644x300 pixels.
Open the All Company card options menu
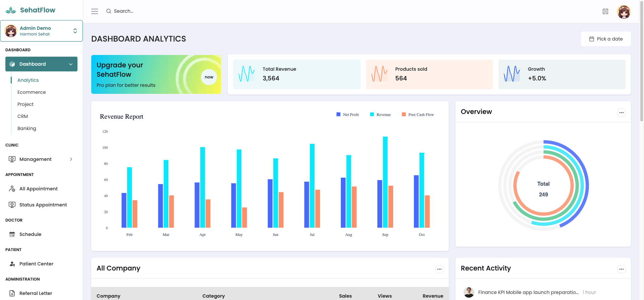[439, 269]
